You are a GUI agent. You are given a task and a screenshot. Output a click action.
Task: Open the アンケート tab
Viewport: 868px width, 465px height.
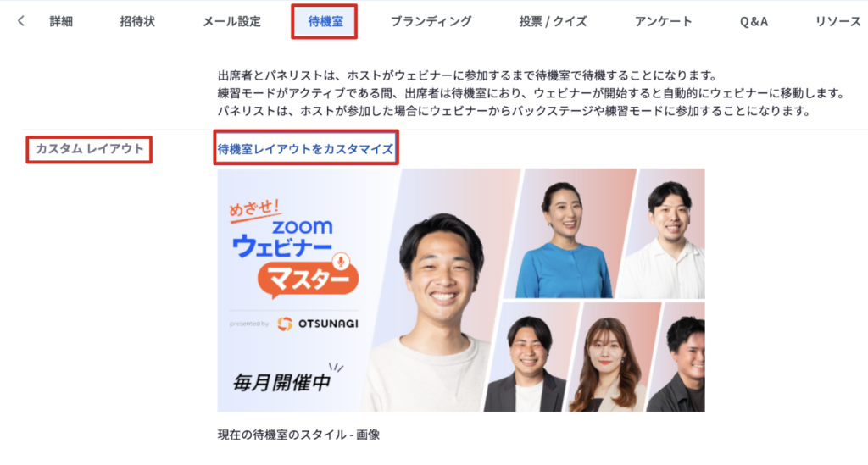click(x=663, y=21)
